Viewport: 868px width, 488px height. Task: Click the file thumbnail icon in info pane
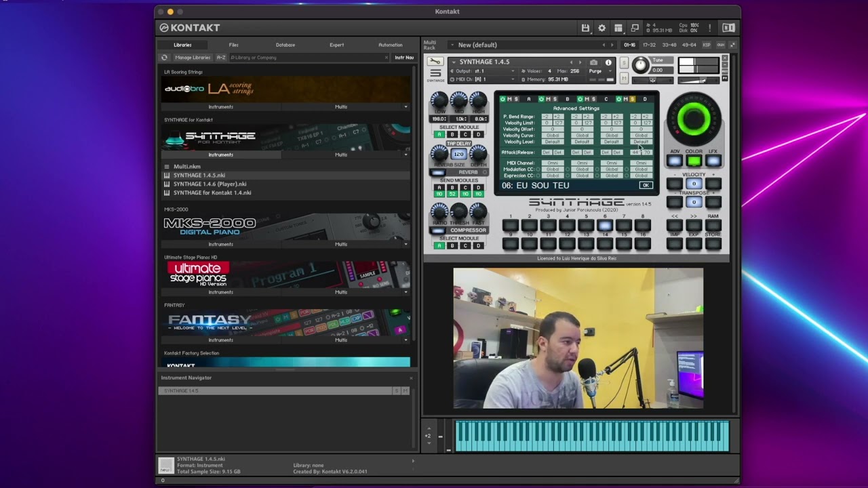tap(166, 465)
